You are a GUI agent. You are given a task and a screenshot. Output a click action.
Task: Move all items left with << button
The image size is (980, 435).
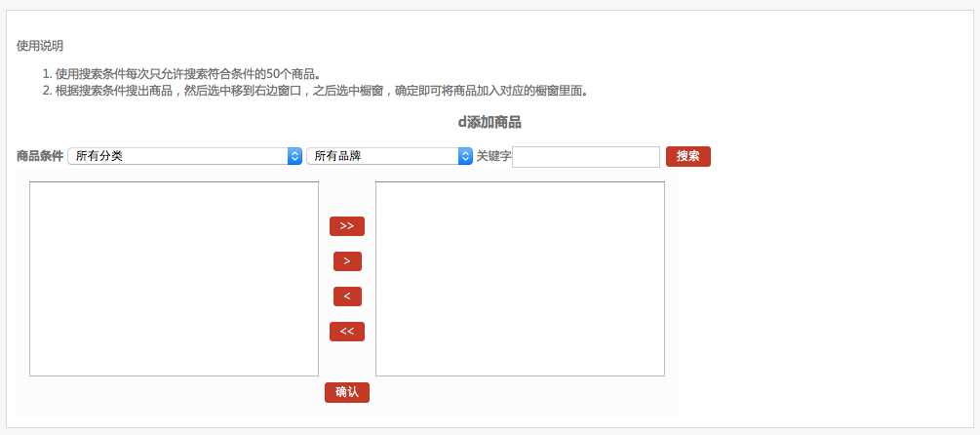coord(347,332)
